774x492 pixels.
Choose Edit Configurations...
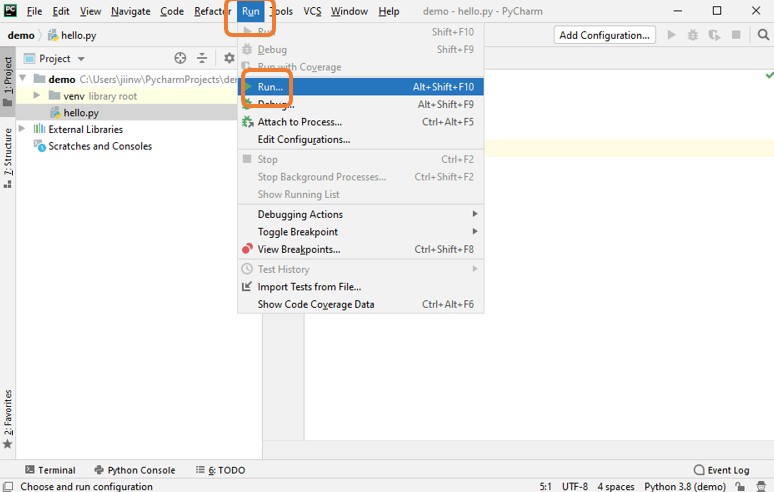pyautogui.click(x=360, y=140)
